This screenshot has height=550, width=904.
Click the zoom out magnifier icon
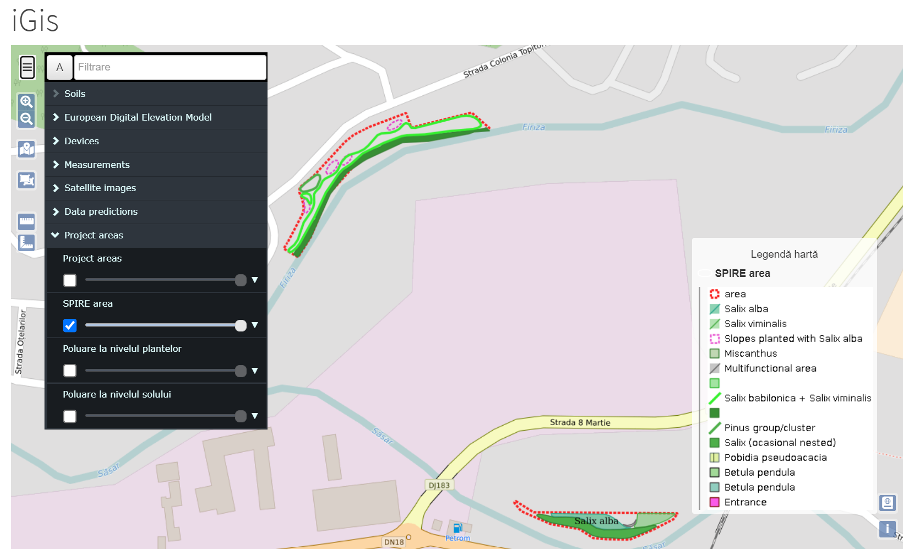point(27,119)
